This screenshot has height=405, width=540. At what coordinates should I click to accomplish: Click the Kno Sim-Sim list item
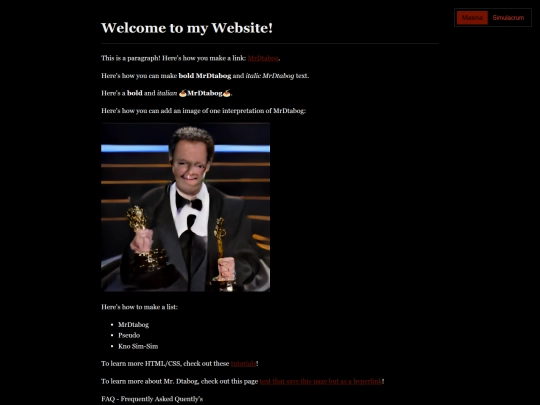[138, 346]
